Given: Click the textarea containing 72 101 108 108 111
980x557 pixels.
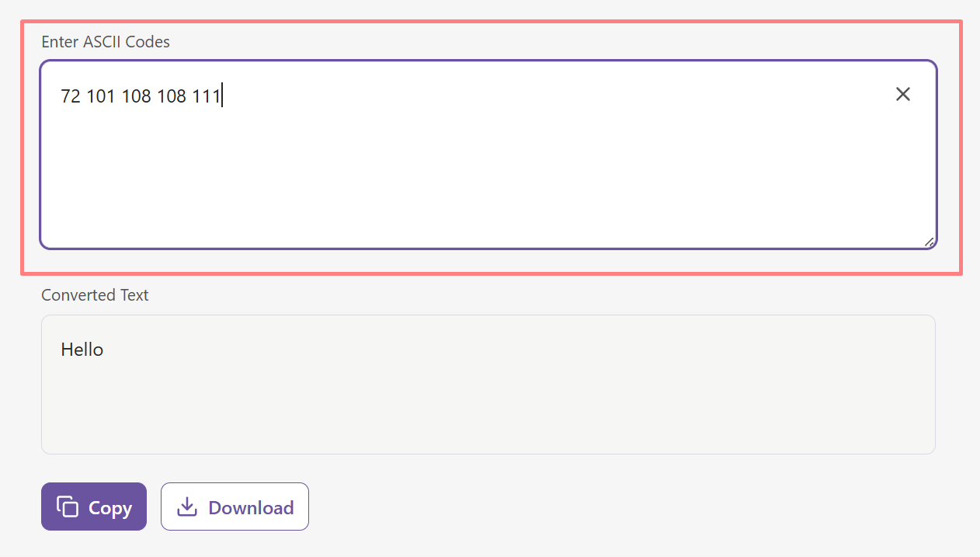Looking at the screenshot, I should (466, 155).
